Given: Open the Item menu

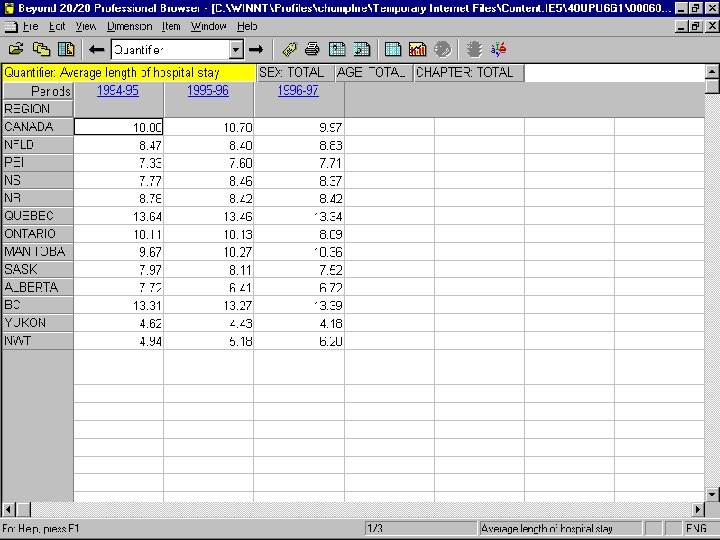Looking at the screenshot, I should tap(171, 27).
